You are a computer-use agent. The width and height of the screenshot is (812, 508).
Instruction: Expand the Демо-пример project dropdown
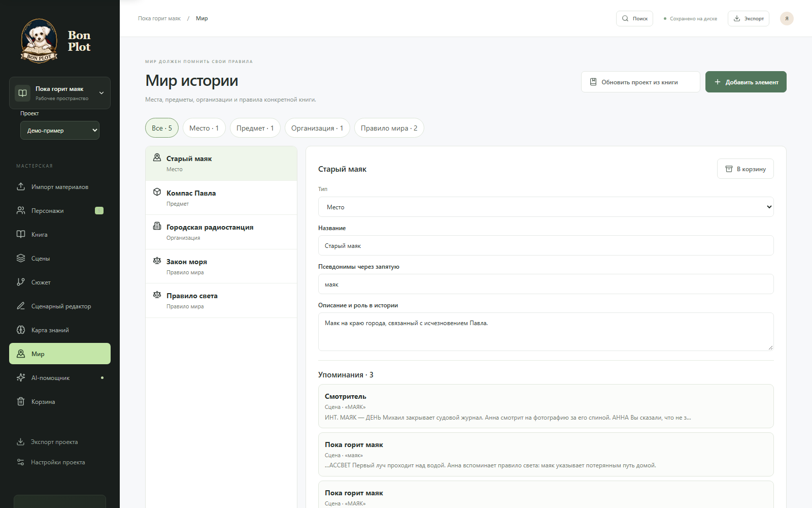pyautogui.click(x=60, y=130)
